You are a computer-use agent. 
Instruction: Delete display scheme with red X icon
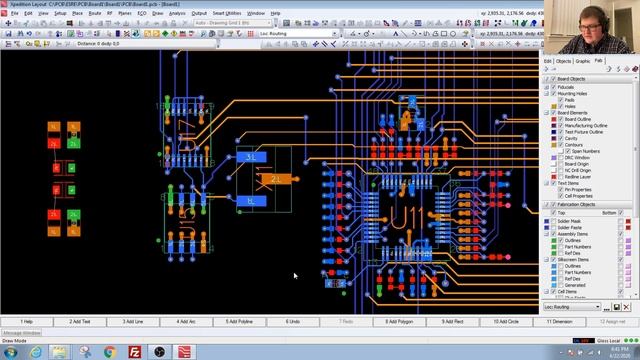(626, 307)
